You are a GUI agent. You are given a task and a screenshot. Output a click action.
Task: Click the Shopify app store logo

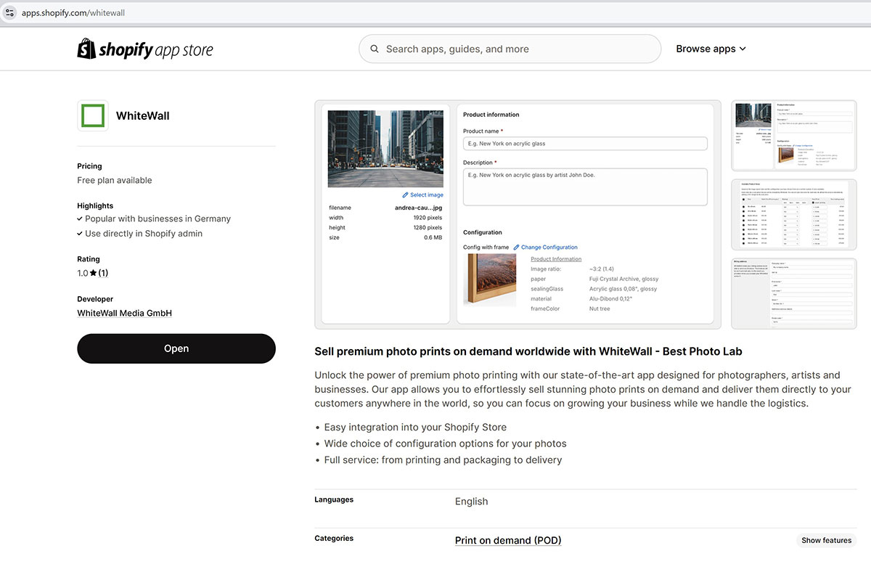145,49
